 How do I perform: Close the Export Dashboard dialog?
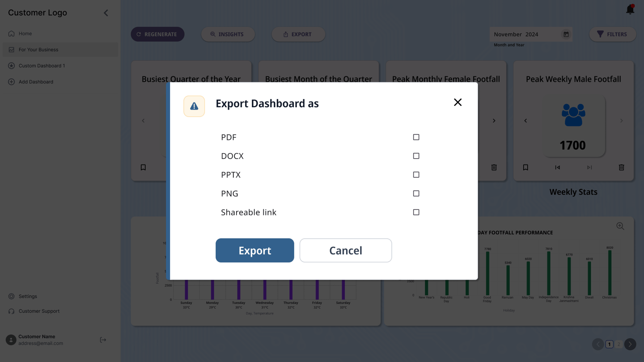pos(458,102)
